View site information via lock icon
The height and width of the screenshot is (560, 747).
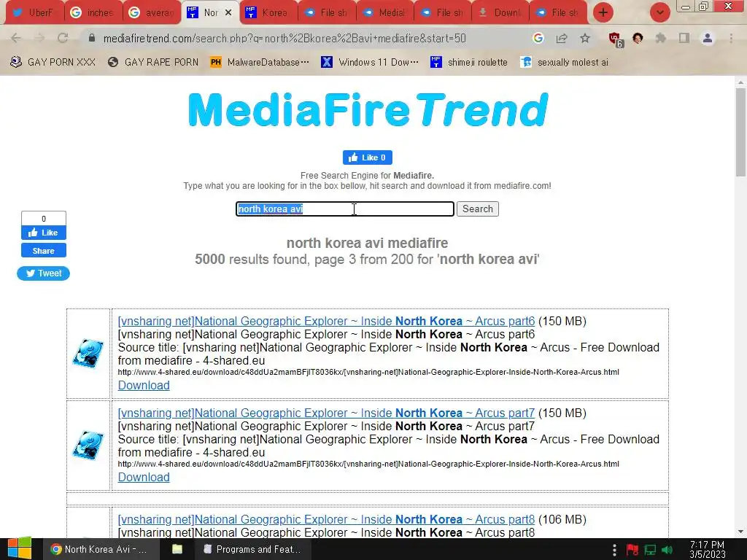point(92,38)
